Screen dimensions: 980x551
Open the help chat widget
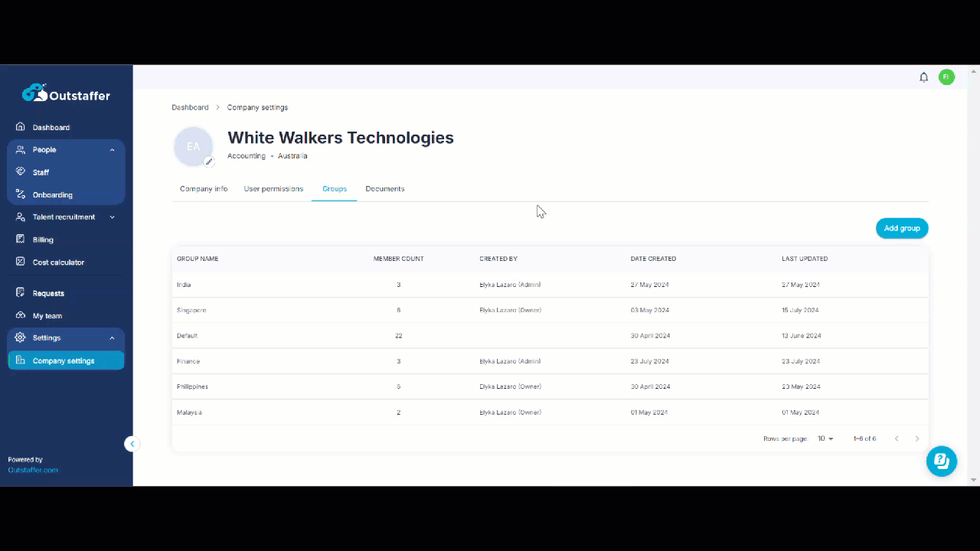[942, 461]
